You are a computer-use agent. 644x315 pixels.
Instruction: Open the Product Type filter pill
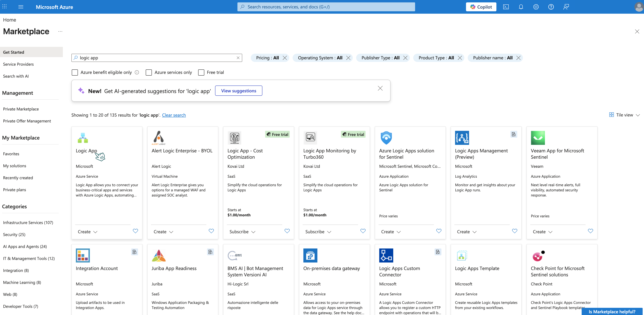(x=436, y=58)
